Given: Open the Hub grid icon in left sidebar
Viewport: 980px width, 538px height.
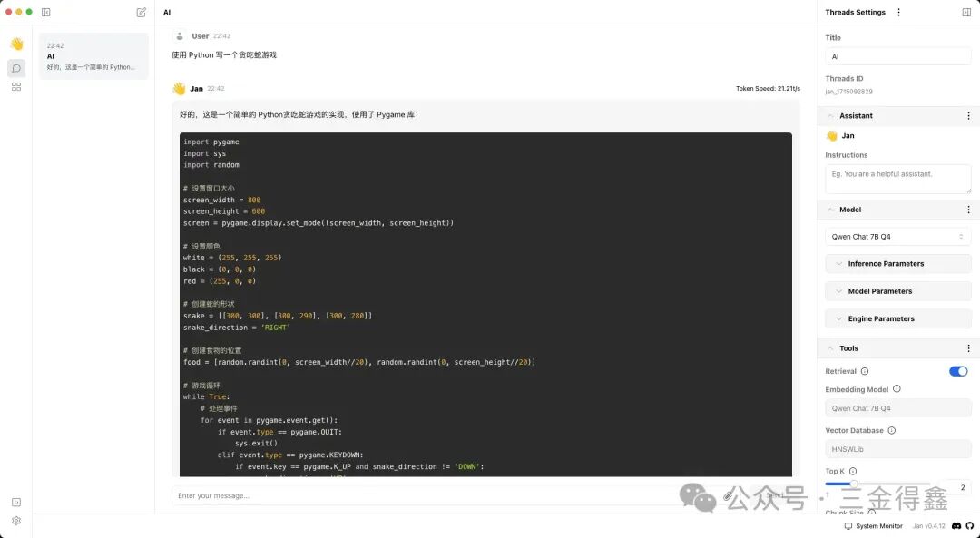Looking at the screenshot, I should [x=16, y=87].
